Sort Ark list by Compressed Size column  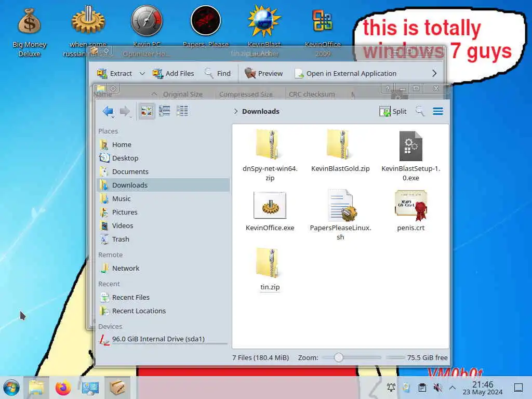[246, 94]
